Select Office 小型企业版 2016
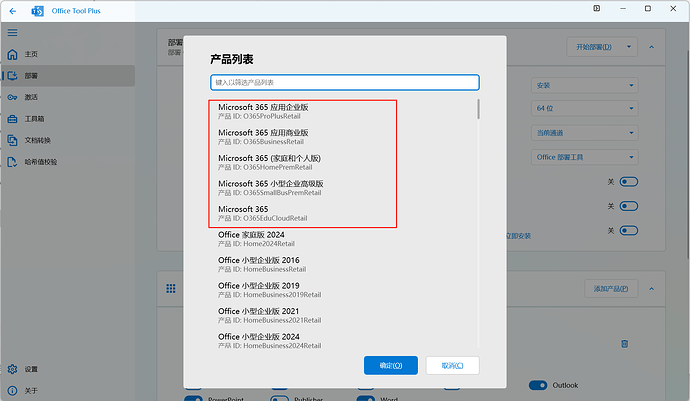Viewport: 690px width, 401px height. tap(343, 265)
